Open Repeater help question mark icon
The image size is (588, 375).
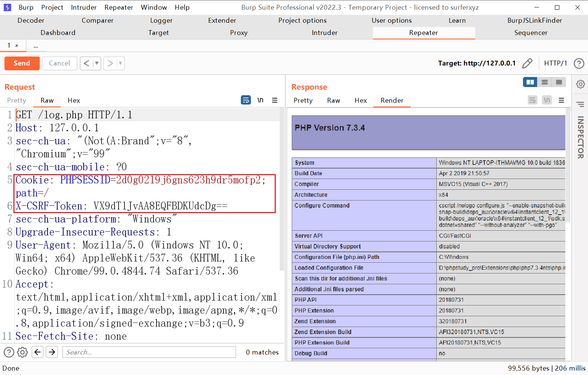[x=579, y=63]
